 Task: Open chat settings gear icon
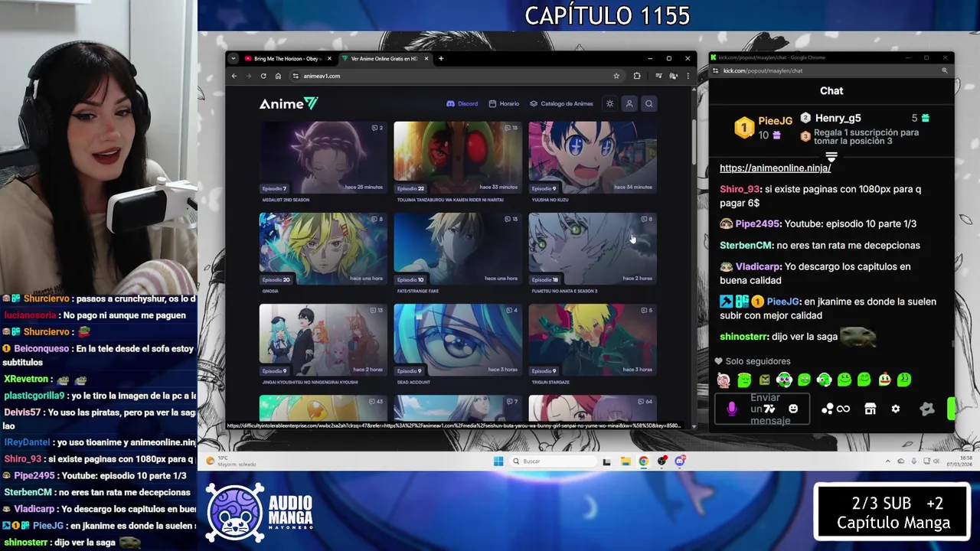click(896, 409)
